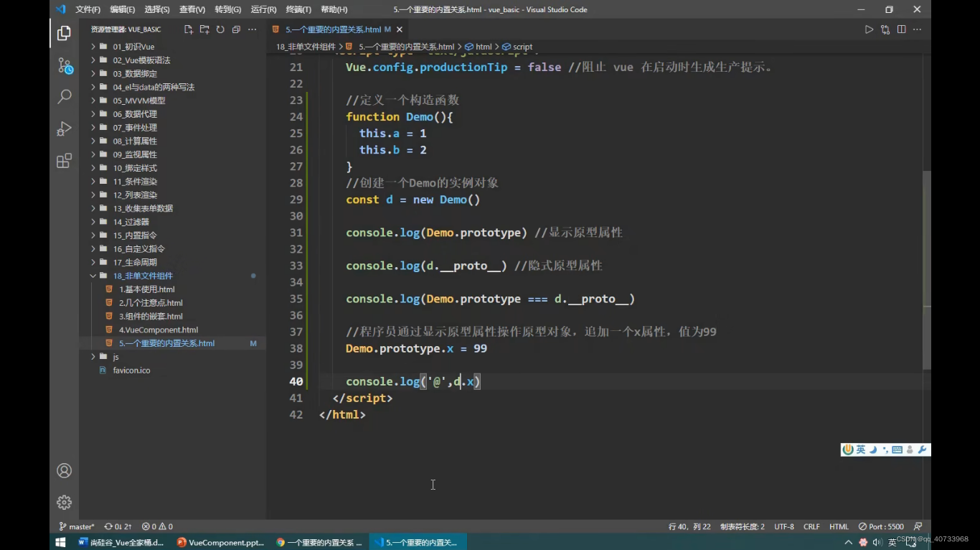Click the html breadcrumb item
Screen dimensions: 980x550
point(479,47)
